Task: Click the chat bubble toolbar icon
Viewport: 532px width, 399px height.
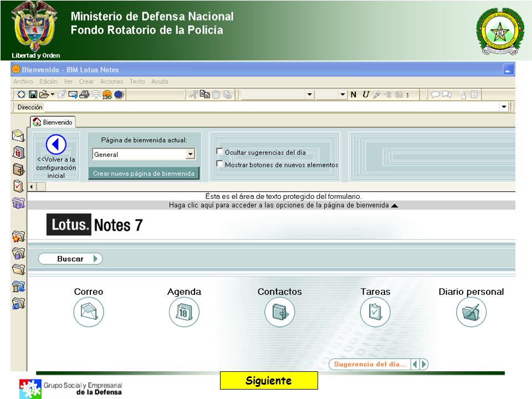Action: 436,94
